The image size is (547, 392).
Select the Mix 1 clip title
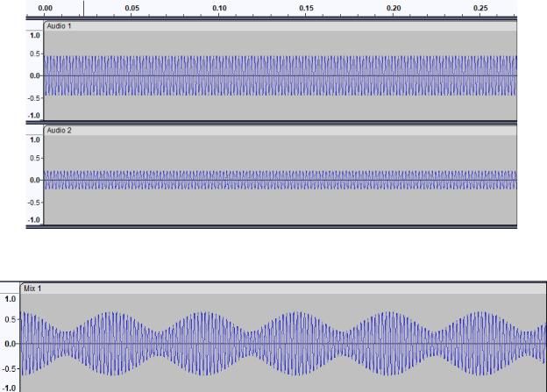pyautogui.click(x=32, y=289)
